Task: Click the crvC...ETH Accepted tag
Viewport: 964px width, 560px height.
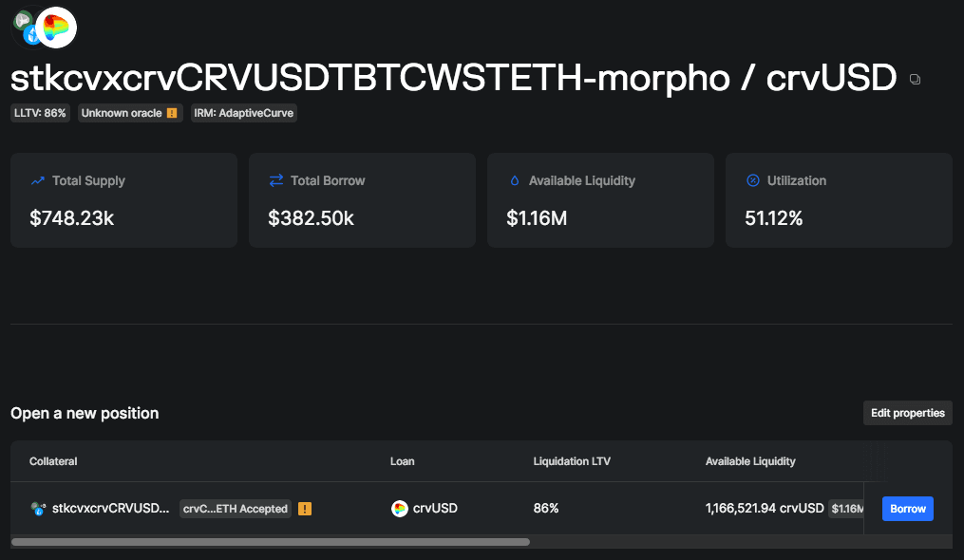Action: point(235,509)
